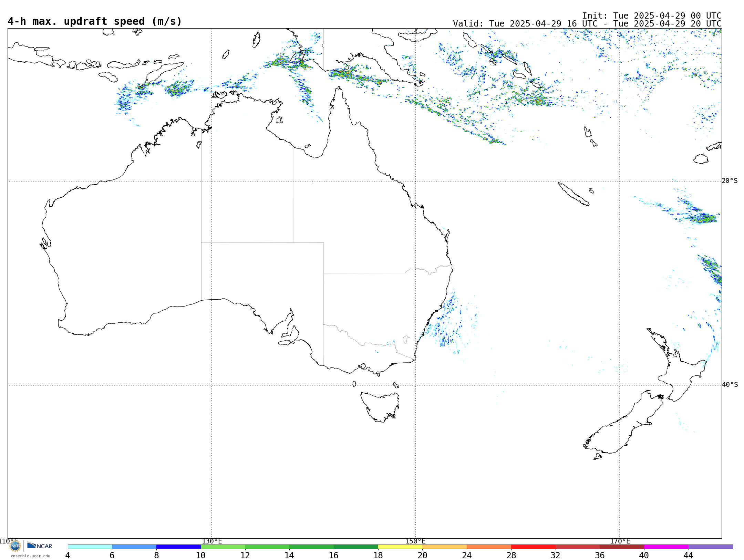Click the '150°E' longitude label
The width and height of the screenshot is (744, 560).
415,541
